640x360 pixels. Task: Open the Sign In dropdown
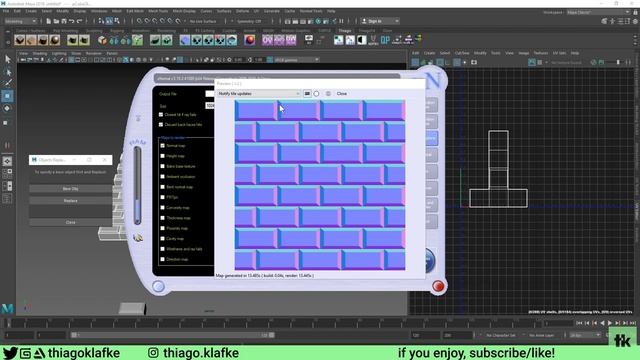pos(380,21)
